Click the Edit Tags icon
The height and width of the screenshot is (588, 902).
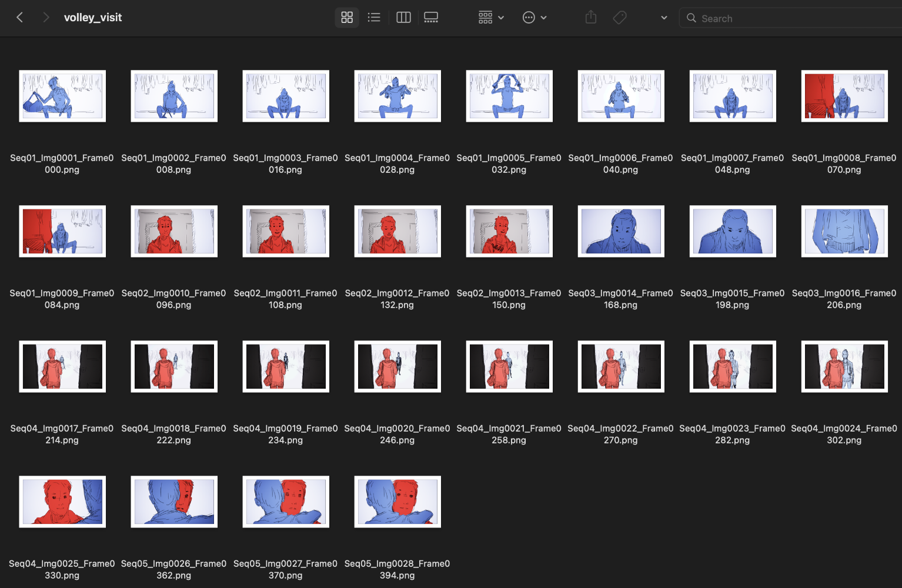tap(619, 17)
